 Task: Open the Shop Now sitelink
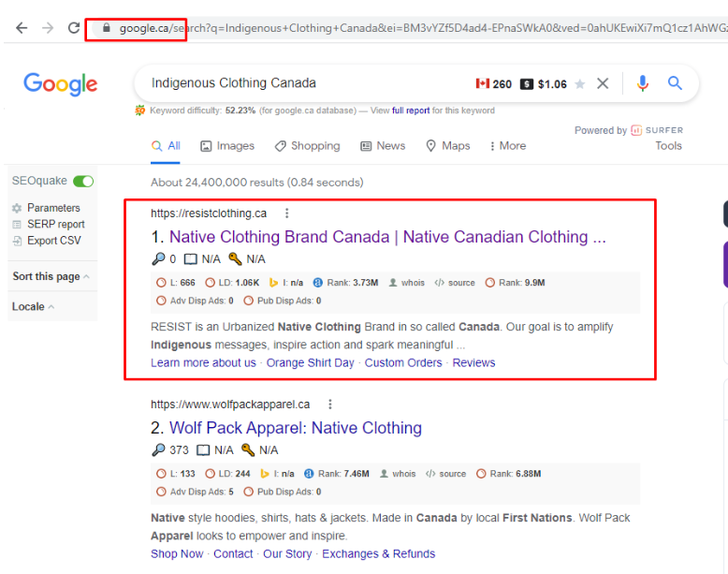point(177,554)
